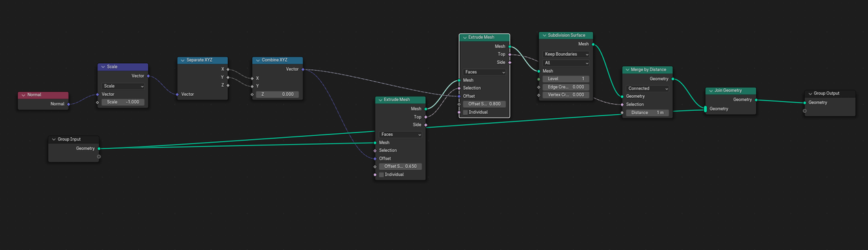868x250 pixels.
Task: Collapse the Extrude Mesh node with 0.800 offset
Action: (465, 38)
